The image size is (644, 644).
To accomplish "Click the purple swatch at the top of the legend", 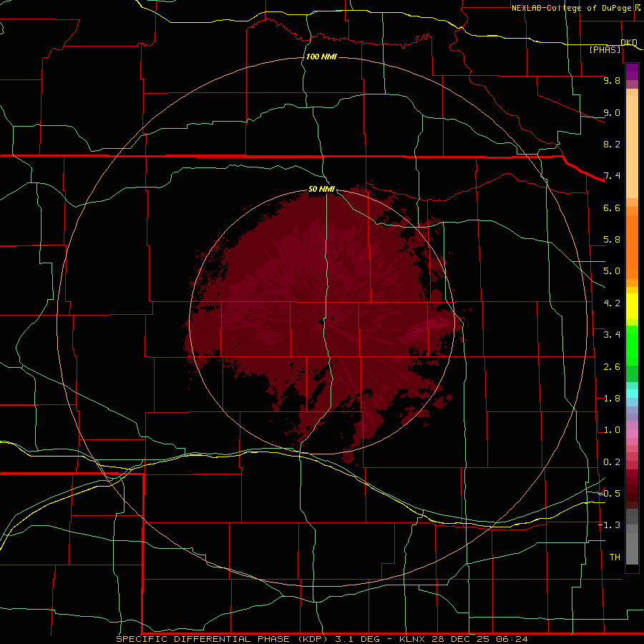I will click(x=632, y=72).
